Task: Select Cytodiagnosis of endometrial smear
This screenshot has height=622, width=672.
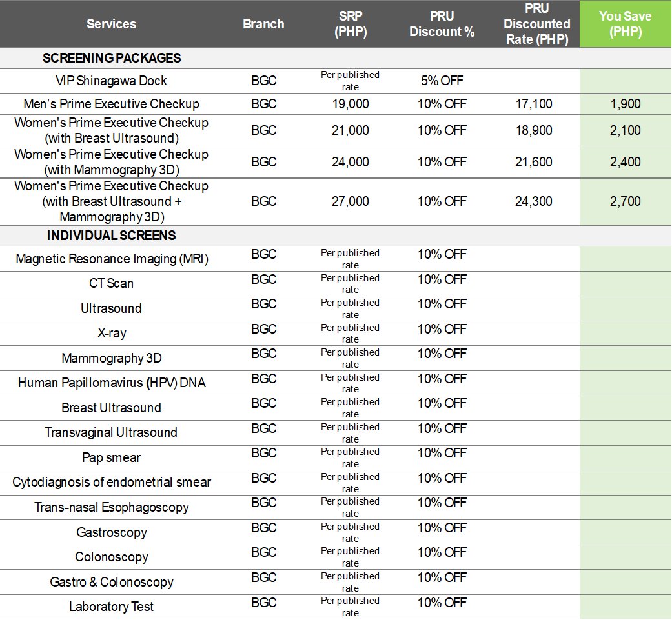Action: coord(112,483)
